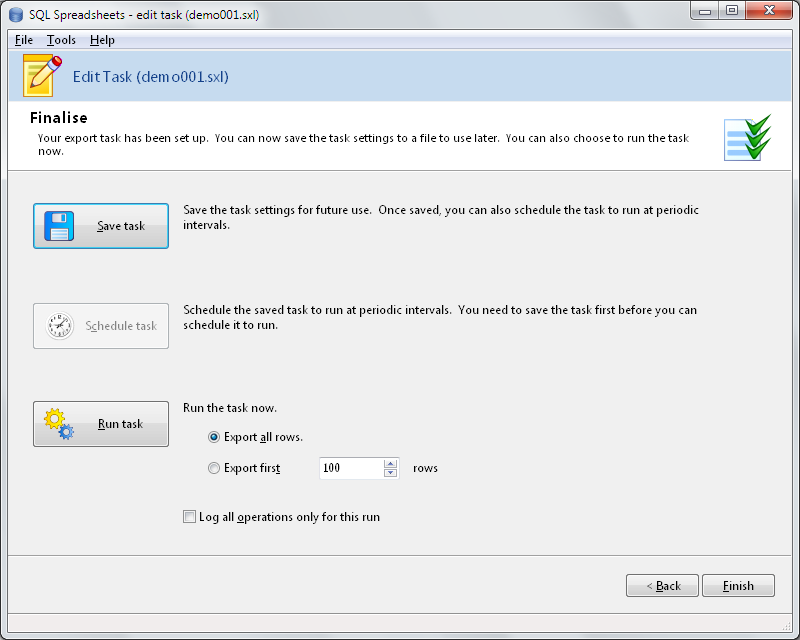Image resolution: width=800 pixels, height=640 pixels.
Task: Click the clock icon on Schedule task
Action: pos(60,326)
